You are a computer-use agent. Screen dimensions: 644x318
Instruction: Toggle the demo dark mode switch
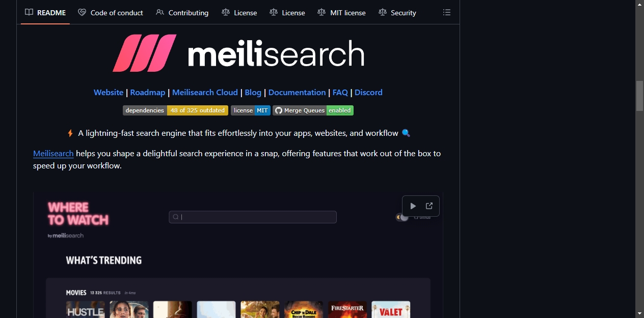[x=402, y=217]
